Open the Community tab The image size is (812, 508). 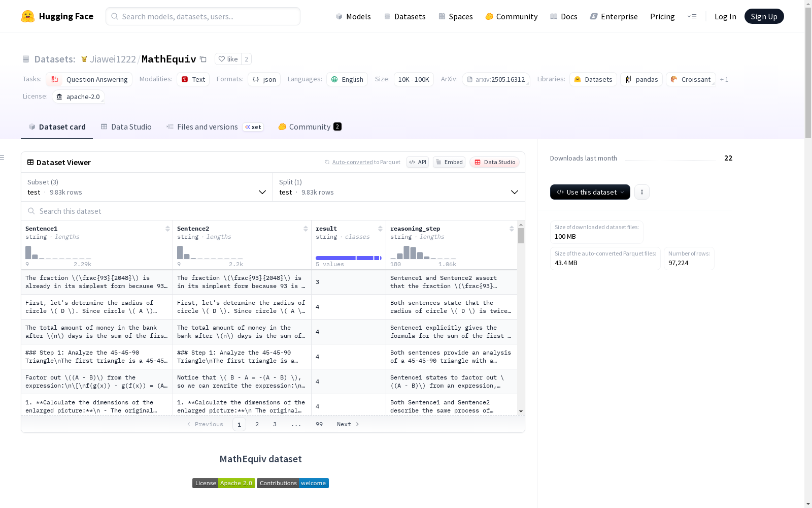click(x=310, y=127)
